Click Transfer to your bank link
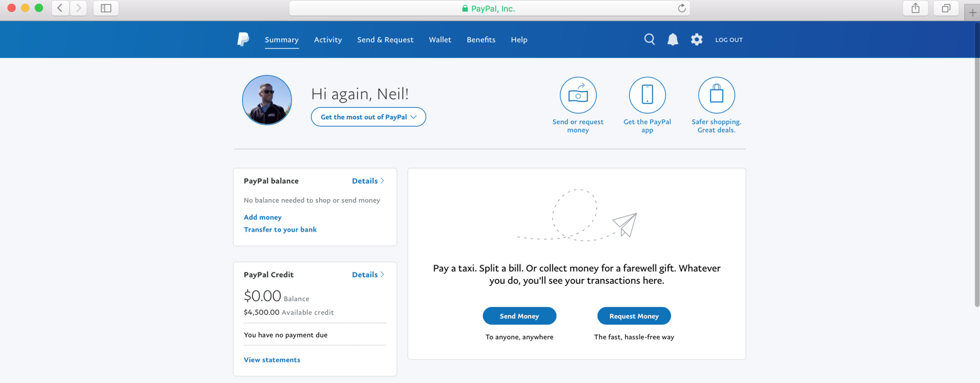This screenshot has width=980, height=383. (280, 230)
